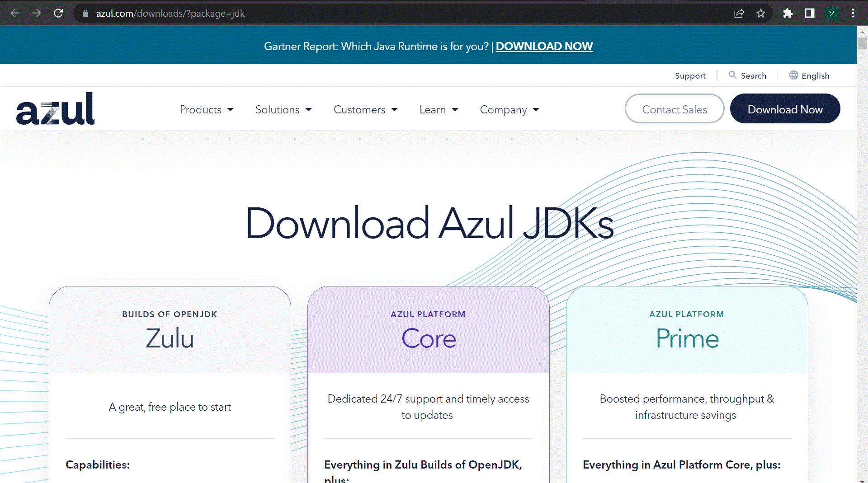868x483 pixels.
Task: Click the Azul logo
Action: [x=55, y=109]
